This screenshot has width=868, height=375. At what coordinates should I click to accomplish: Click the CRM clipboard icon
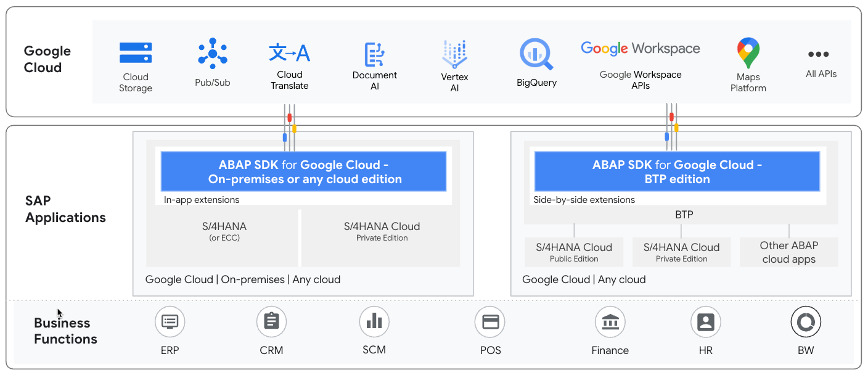(271, 321)
